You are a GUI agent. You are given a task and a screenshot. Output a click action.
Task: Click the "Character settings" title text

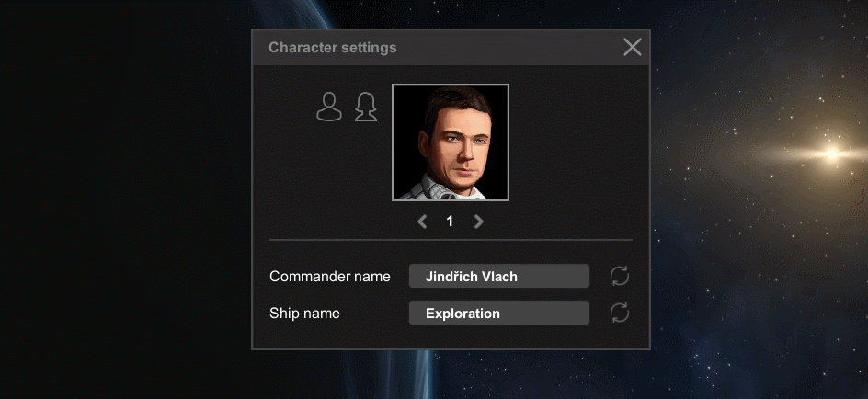click(333, 48)
